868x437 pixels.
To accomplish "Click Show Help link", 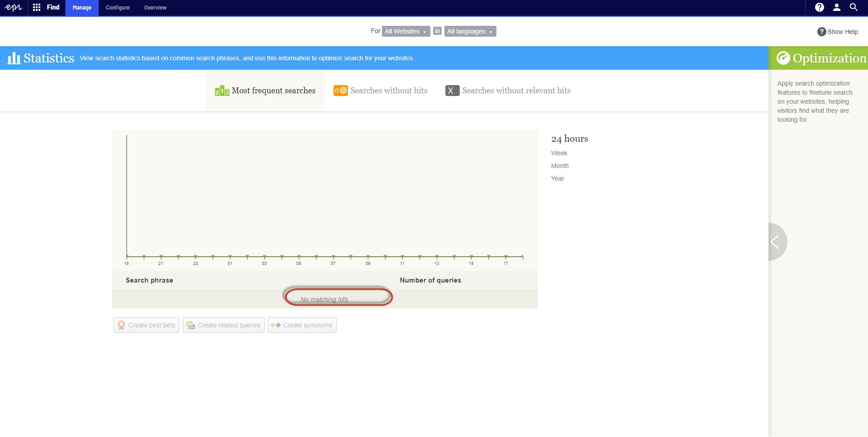I will pos(838,32).
